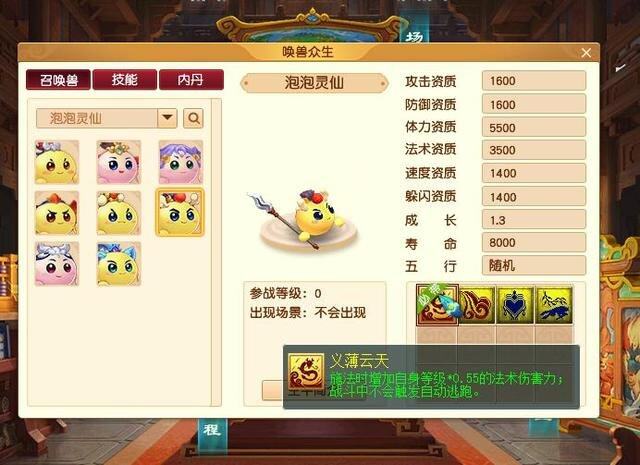Click the blue heart skill icon
The width and height of the screenshot is (640, 465).
click(516, 305)
